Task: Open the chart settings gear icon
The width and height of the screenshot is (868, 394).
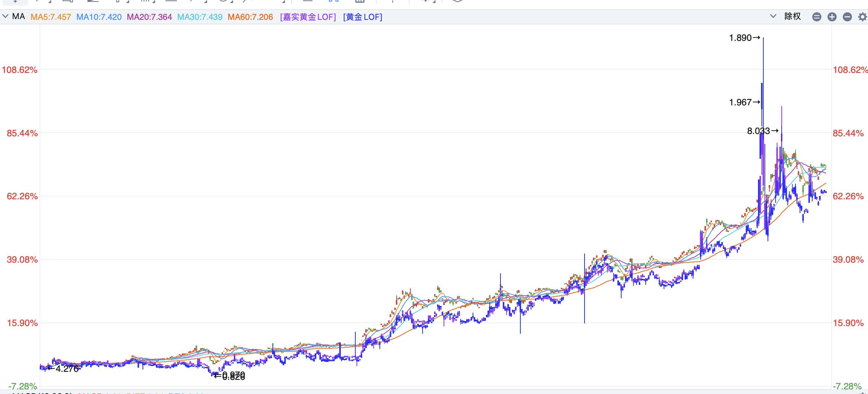Action: pos(862,17)
